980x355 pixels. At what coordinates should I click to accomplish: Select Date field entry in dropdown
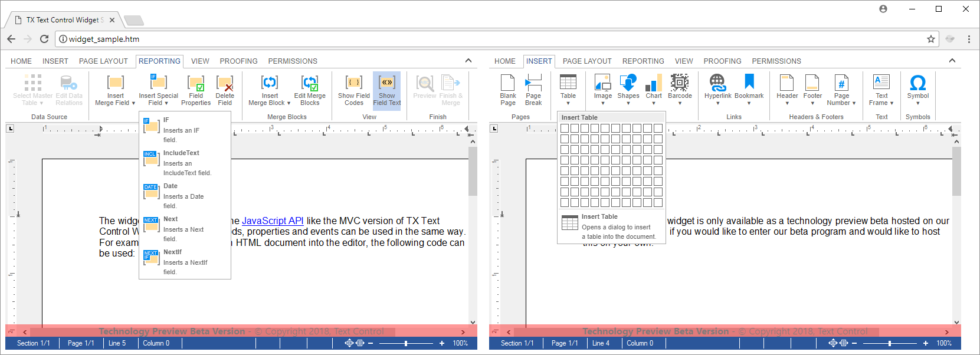pyautogui.click(x=185, y=196)
